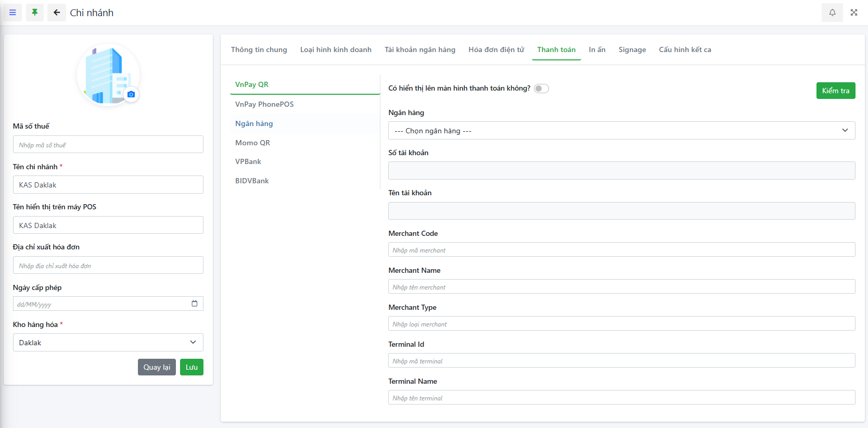
Task: Open the notifications bell
Action: [x=832, y=12]
